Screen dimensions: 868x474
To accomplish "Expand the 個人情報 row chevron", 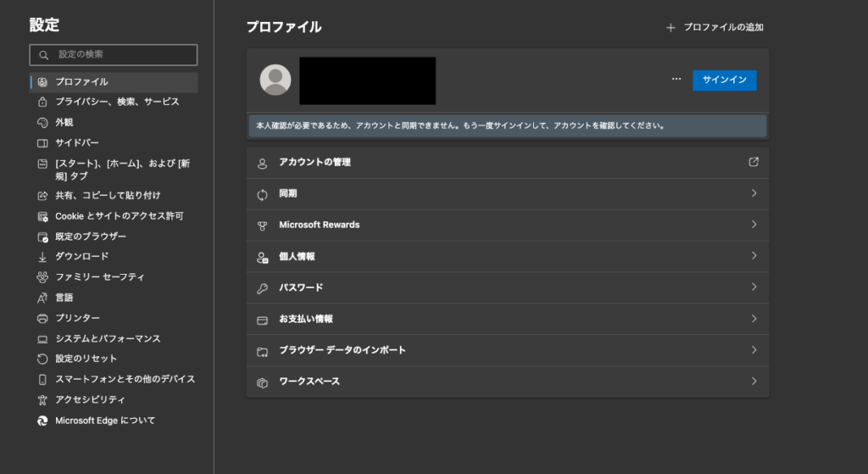I will tap(754, 256).
